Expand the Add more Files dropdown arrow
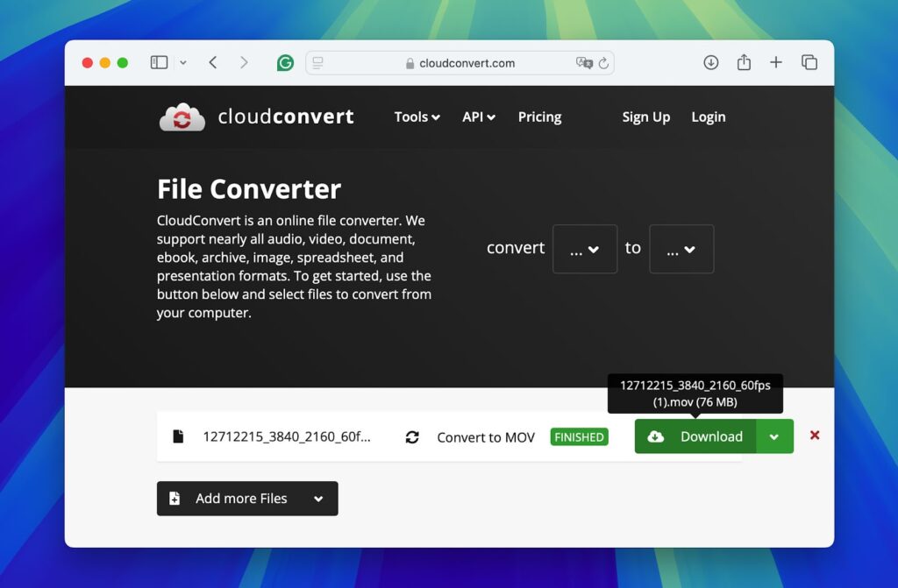898x588 pixels. click(318, 499)
